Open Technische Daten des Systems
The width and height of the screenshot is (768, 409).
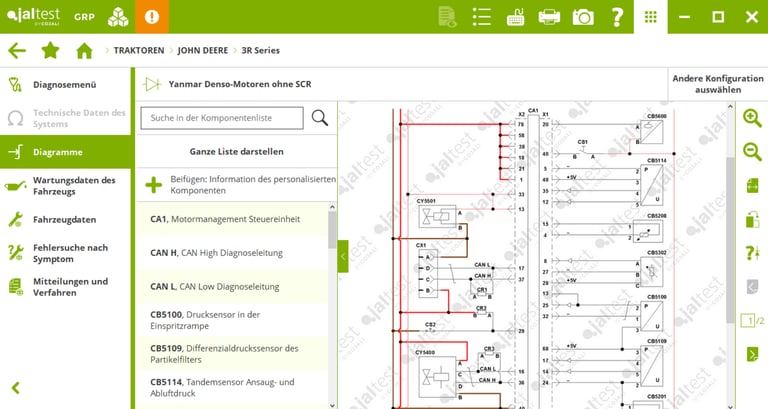66,118
